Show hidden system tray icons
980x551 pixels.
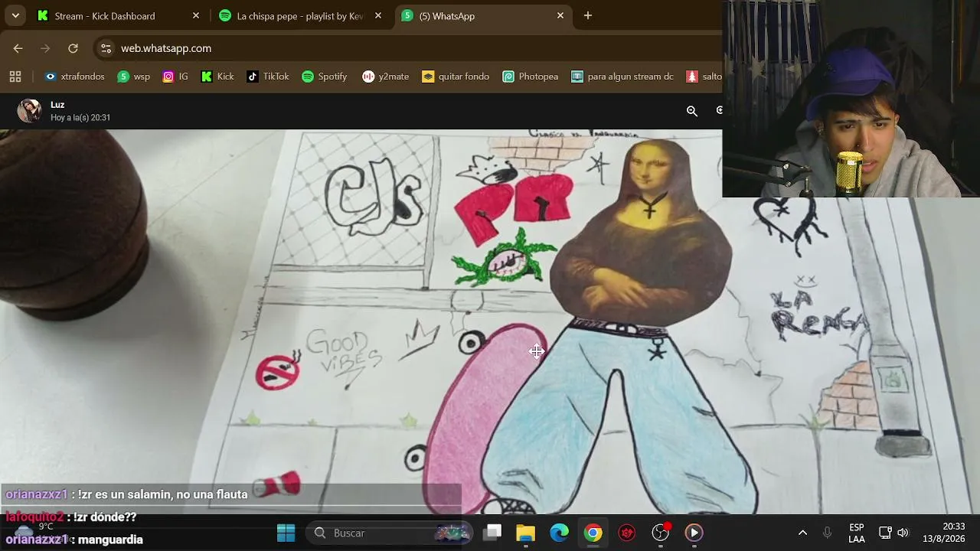(802, 533)
